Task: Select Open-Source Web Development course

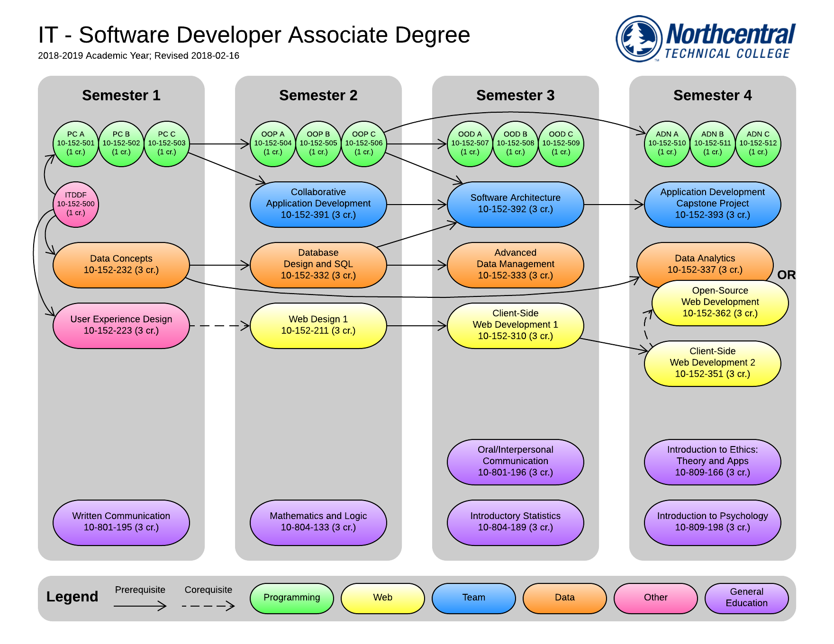Action: pyautogui.click(x=720, y=303)
